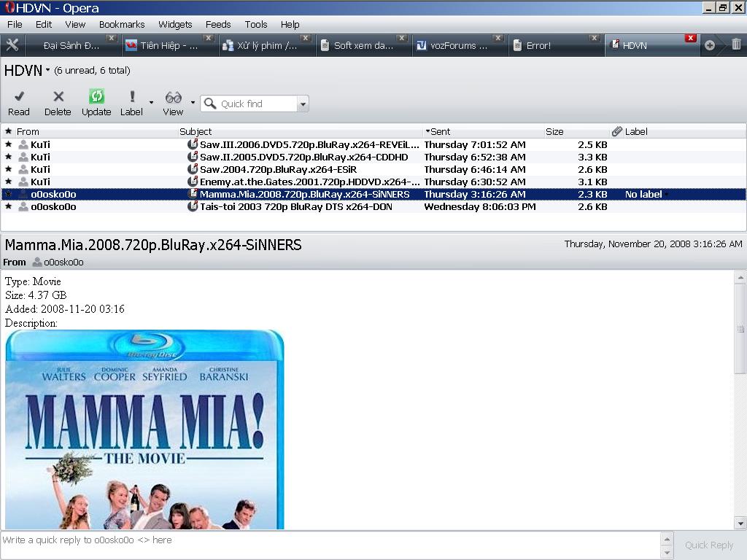The width and height of the screenshot is (747, 560).
Task: Click the green Update feed icon
Action: pos(96,97)
